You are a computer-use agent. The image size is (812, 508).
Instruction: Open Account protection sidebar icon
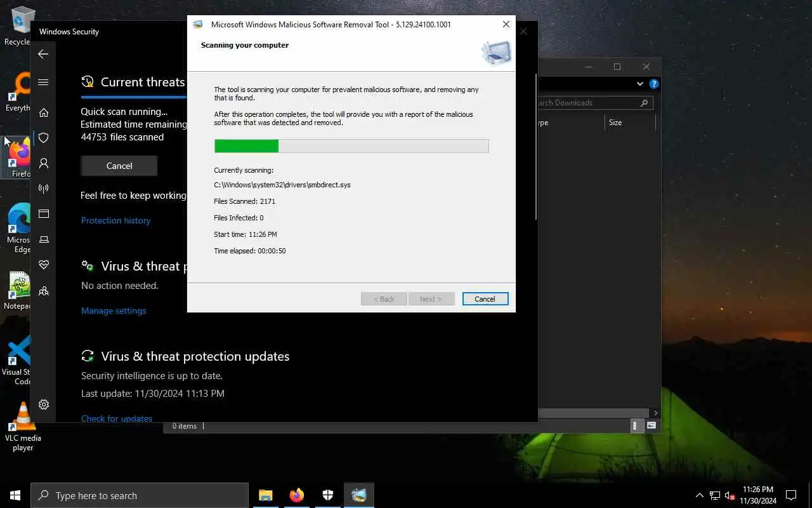44,163
